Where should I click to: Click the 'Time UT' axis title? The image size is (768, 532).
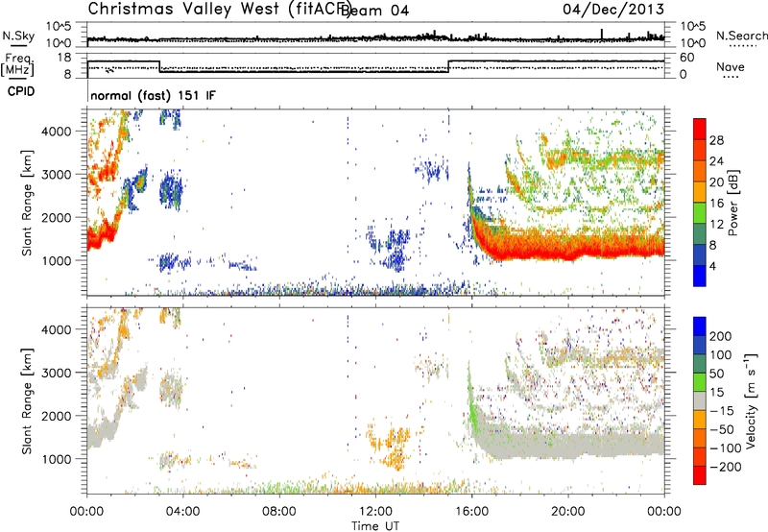click(x=375, y=526)
